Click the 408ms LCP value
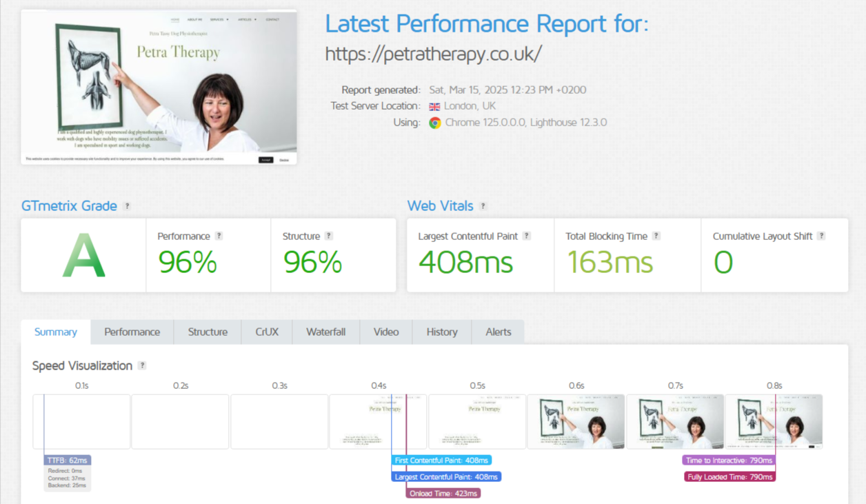Viewport: 866px width, 504px height. (x=465, y=263)
